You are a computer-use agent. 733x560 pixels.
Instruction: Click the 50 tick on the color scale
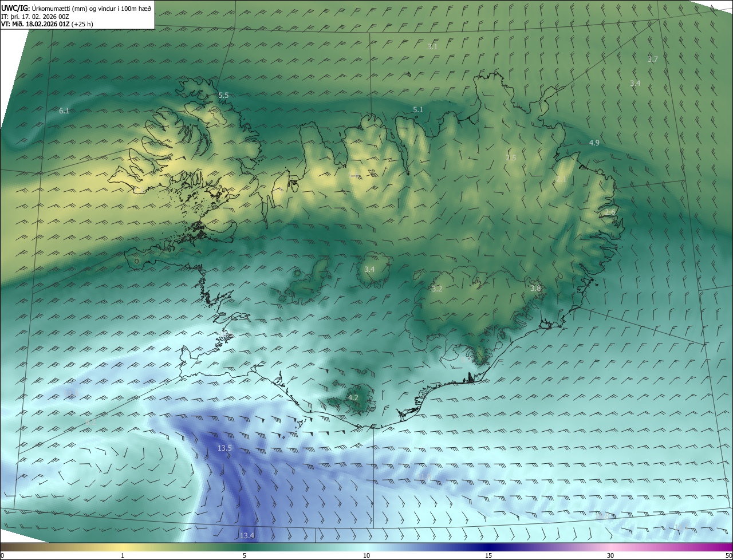pyautogui.click(x=728, y=555)
